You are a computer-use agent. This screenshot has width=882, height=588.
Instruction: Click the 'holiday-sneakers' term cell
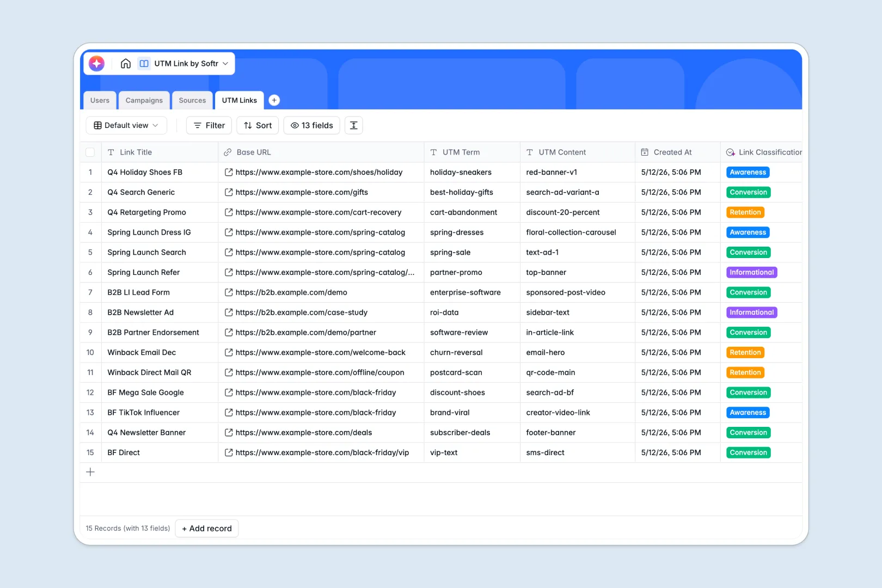tap(472, 172)
